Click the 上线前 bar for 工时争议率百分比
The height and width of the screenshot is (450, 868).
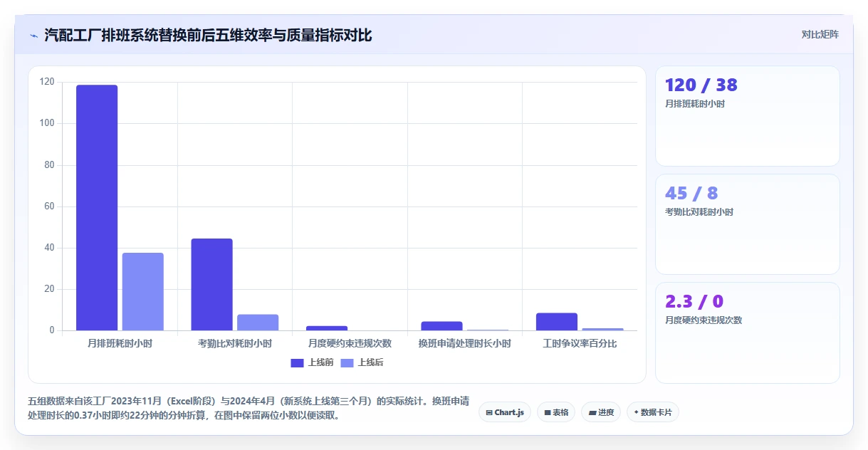click(557, 322)
